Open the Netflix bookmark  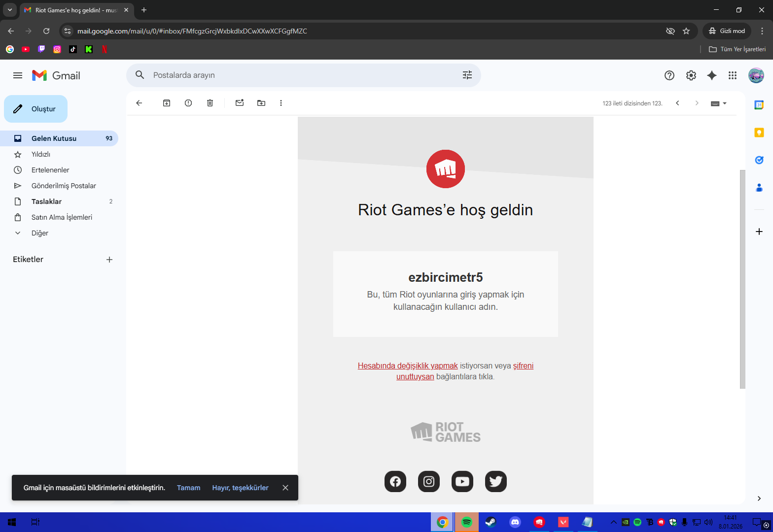105,49
